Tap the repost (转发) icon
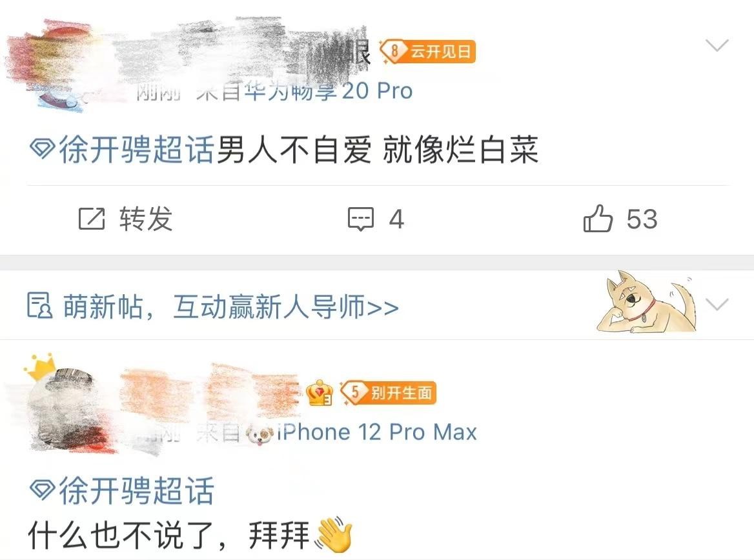This screenshot has width=754, height=560. [x=92, y=219]
